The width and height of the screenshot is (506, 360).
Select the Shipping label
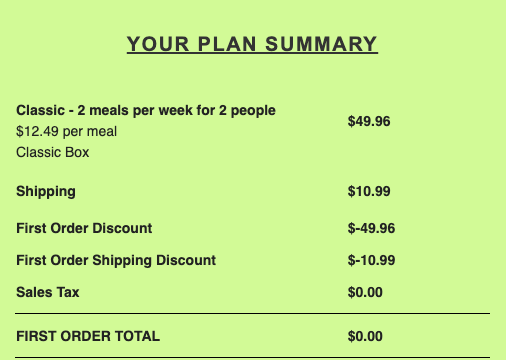pyautogui.click(x=46, y=192)
